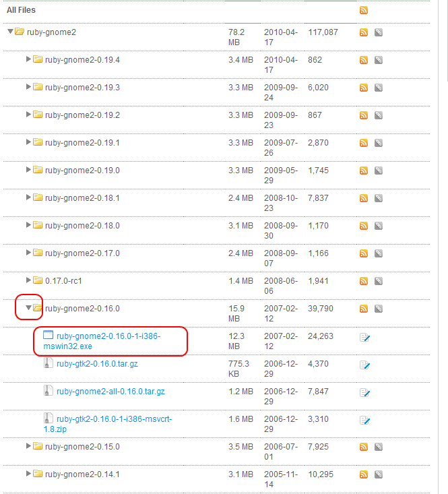448x494 pixels.
Task: Open release notes icon for ruby-gtk2-0.16.0-1-i386-msvcrt-1.8.zip
Action: pyautogui.click(x=364, y=421)
